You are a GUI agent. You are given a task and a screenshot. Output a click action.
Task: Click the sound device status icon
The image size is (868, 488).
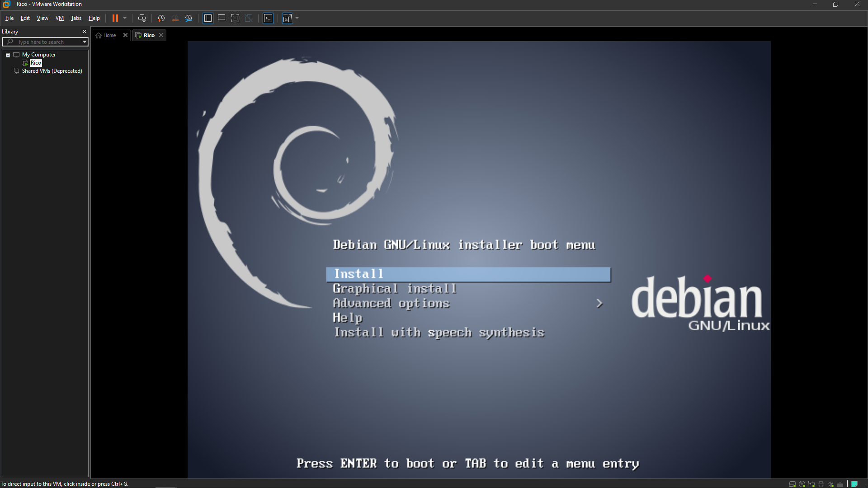tap(830, 484)
